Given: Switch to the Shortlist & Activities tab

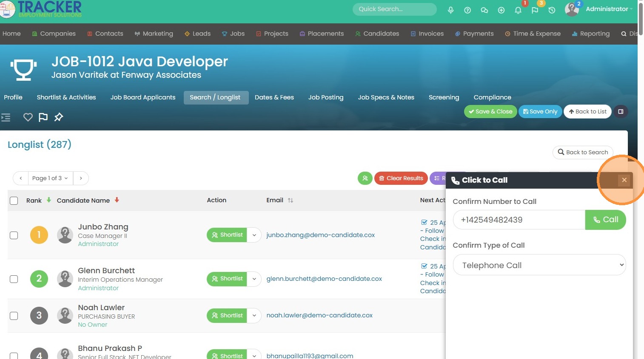Looking at the screenshot, I should [66, 97].
